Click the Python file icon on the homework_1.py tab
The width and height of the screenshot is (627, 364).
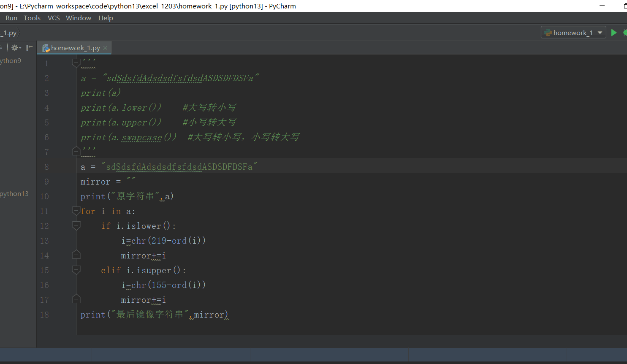pyautogui.click(x=46, y=48)
